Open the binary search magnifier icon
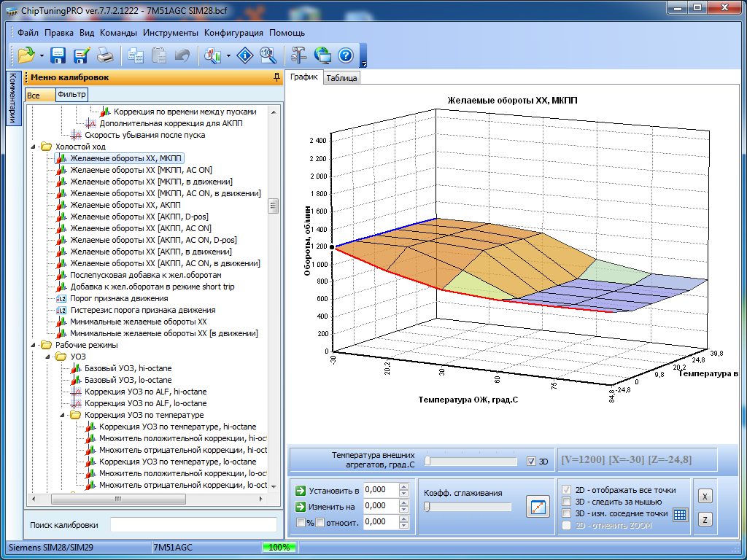The width and height of the screenshot is (747, 560). pos(268,55)
